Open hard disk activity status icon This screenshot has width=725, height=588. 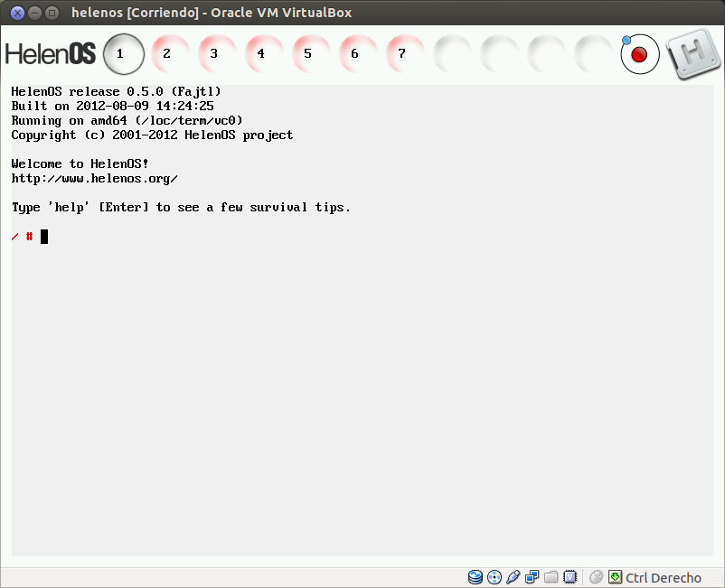[x=475, y=576]
